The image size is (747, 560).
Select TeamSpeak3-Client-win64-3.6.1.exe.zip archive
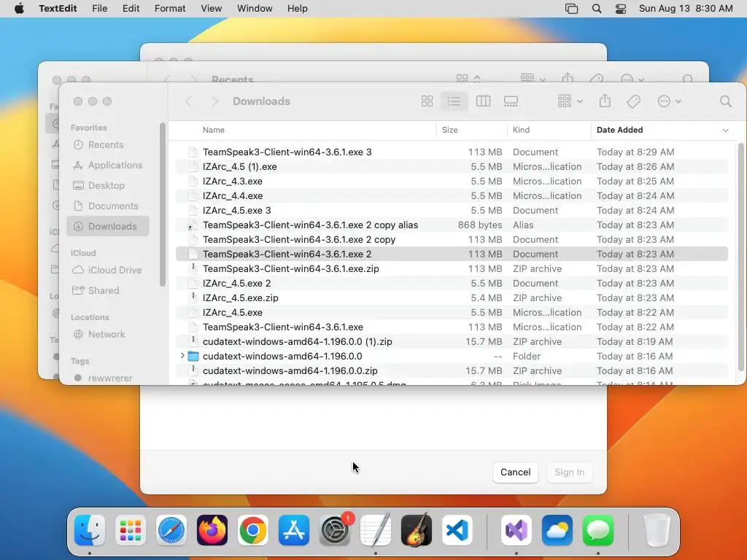[x=452, y=268]
